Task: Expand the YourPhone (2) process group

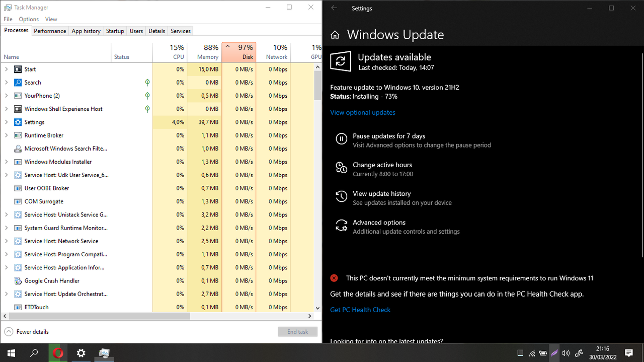Action: [x=6, y=96]
